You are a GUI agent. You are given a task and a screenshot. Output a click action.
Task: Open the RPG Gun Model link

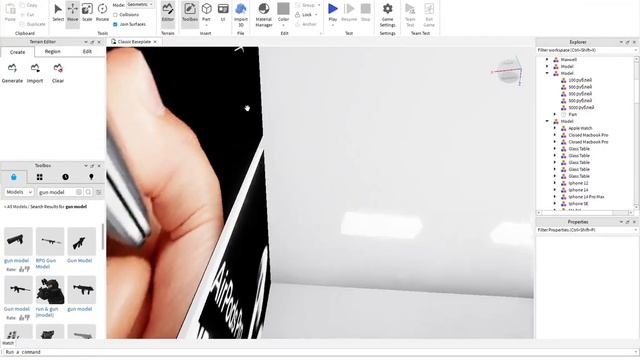[45, 263]
